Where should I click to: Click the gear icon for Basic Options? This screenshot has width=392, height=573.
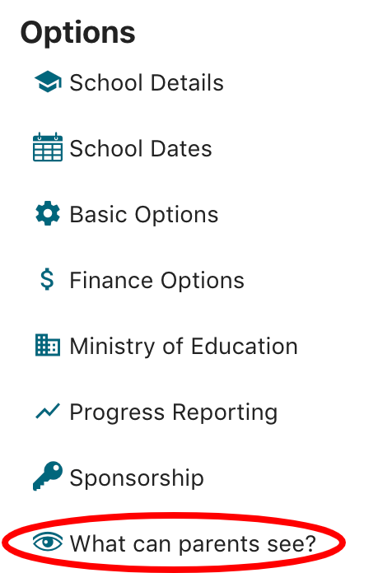[48, 213]
